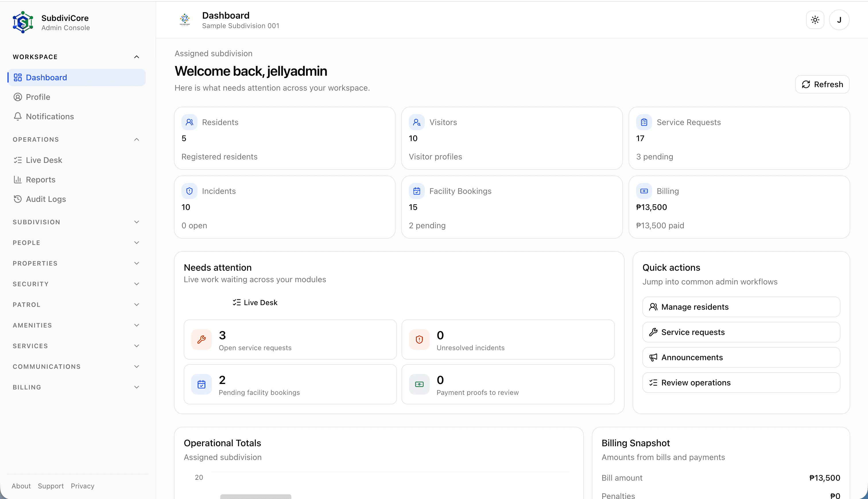Click the Billing banknote icon
Viewport: 868px width, 499px height.
(x=644, y=191)
